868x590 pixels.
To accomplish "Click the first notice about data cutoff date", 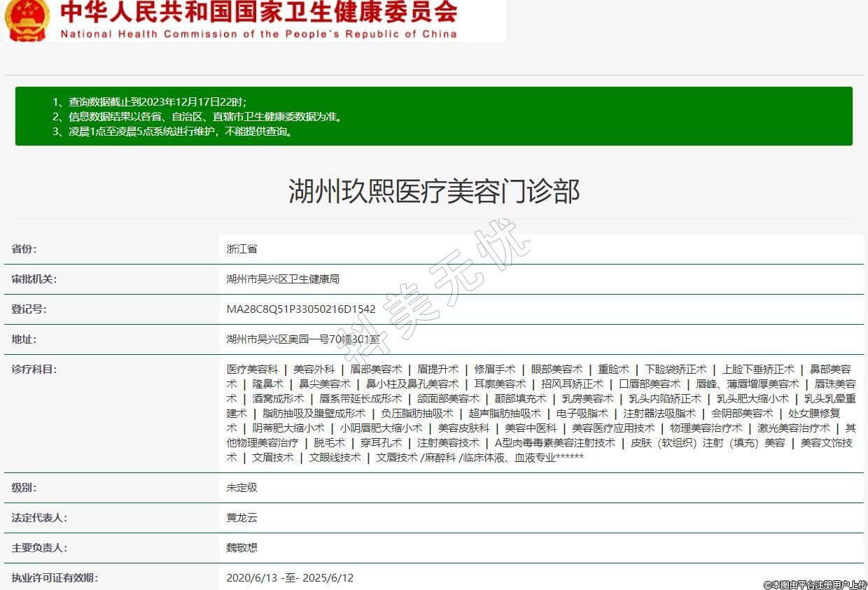I will (x=149, y=101).
